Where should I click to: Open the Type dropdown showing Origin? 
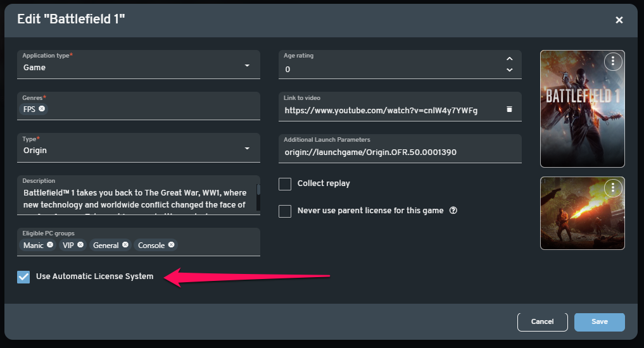(x=139, y=147)
